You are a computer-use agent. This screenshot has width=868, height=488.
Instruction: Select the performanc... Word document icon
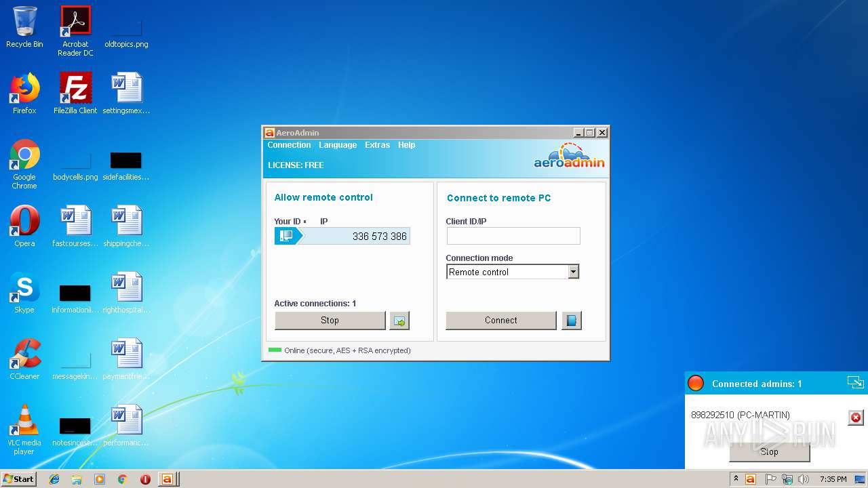[x=126, y=426]
